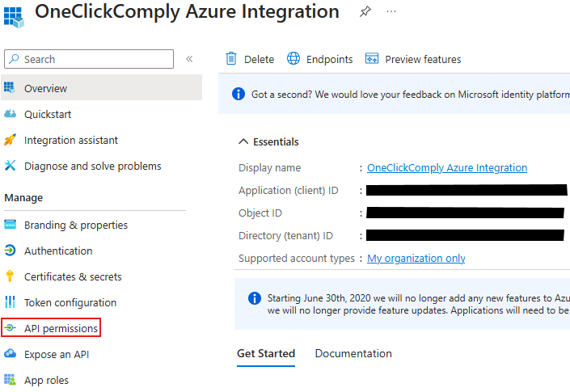Open Endpoints from the toolbar
Viewport: 570px width, 392px height.
(320, 59)
